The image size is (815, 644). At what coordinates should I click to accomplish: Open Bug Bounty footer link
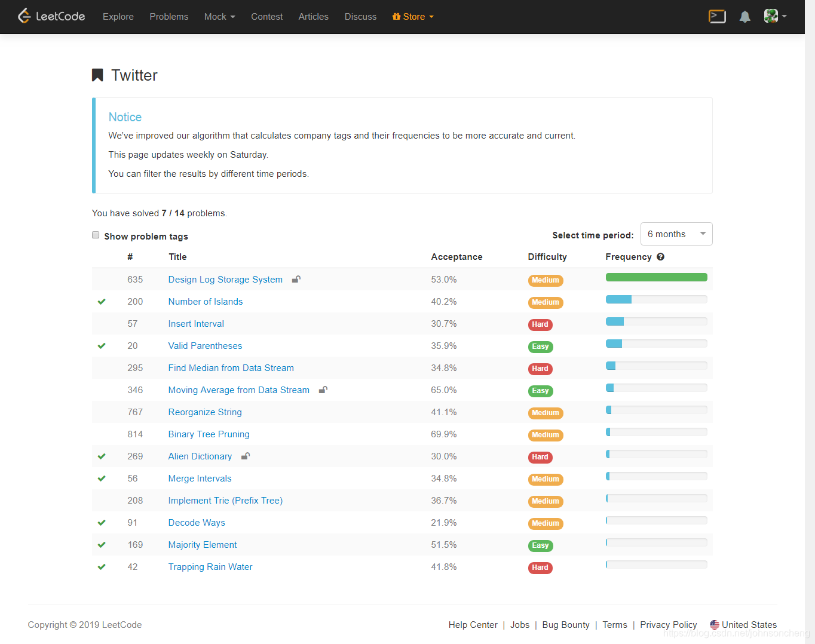[566, 625]
